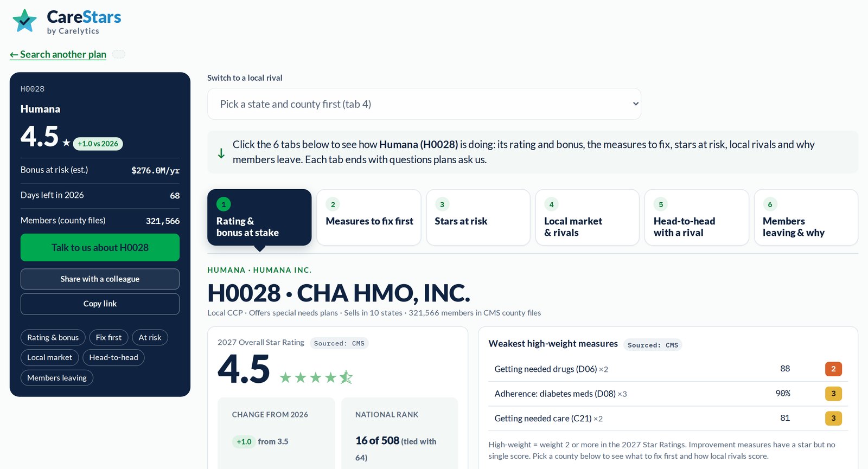The image size is (868, 469).
Task: View the 'Members leaving & why' tab
Action: [806, 217]
